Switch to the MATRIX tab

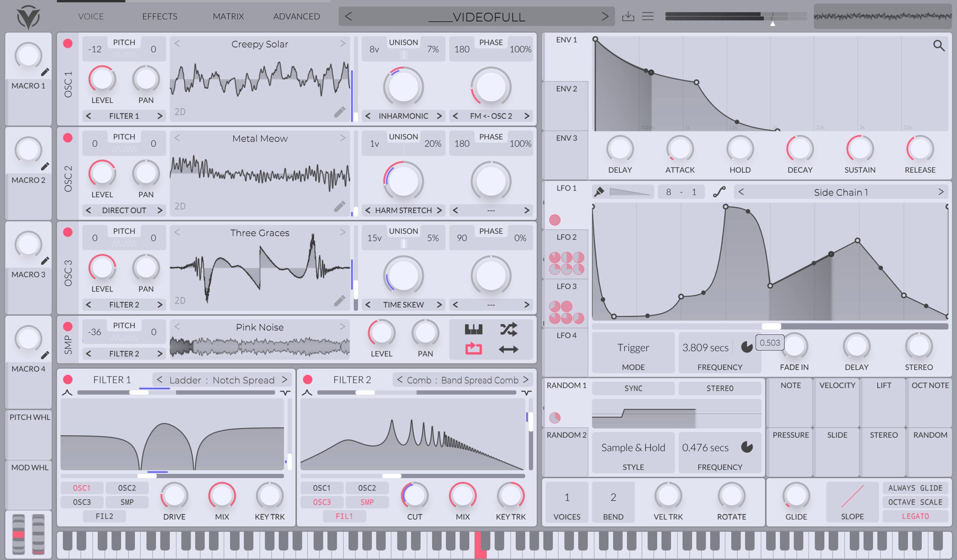(228, 16)
